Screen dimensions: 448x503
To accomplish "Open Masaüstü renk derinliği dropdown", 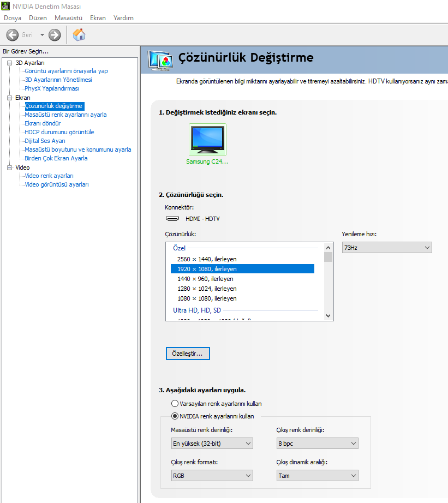I will point(212,444).
